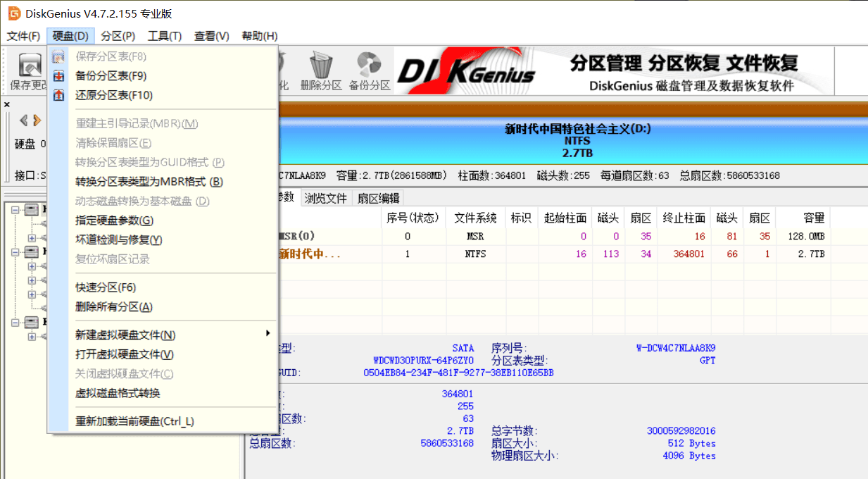Collapse the first disk node in tree
Image resolution: width=868 pixels, height=479 pixels.
tap(15, 209)
